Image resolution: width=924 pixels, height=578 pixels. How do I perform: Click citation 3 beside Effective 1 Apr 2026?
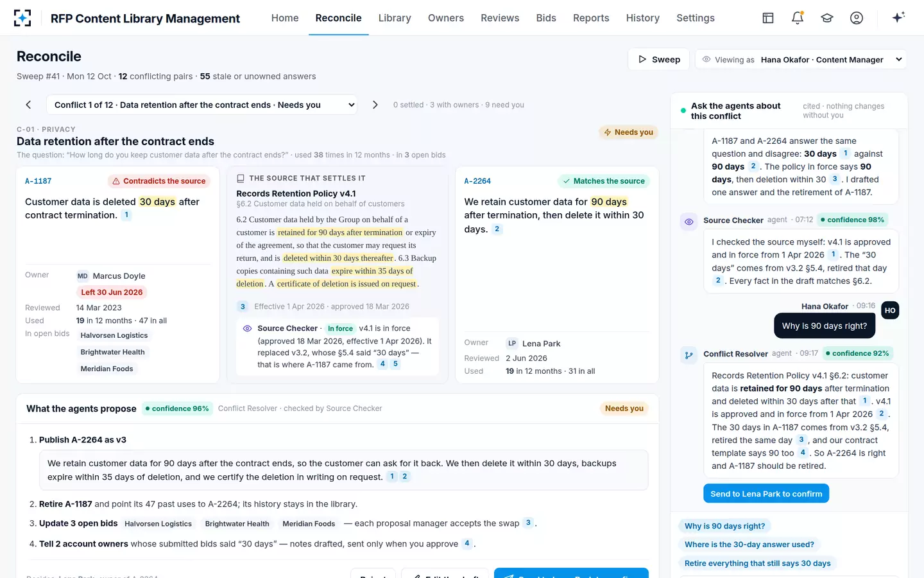tap(243, 306)
